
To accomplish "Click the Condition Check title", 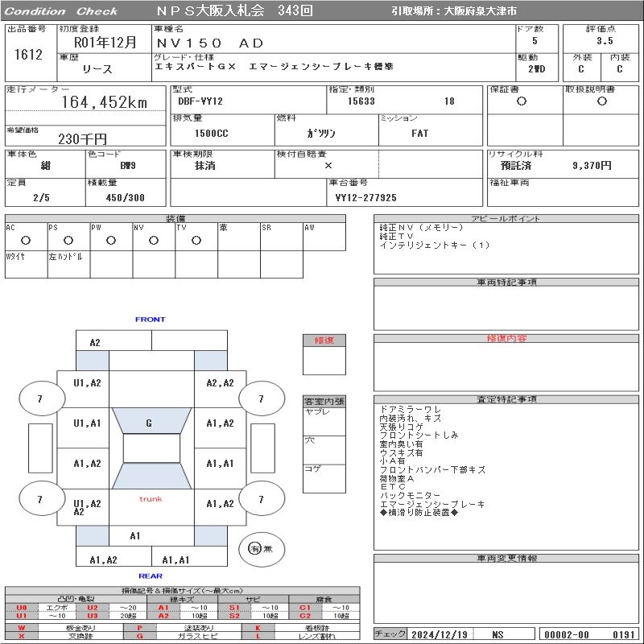I will 61,11.
